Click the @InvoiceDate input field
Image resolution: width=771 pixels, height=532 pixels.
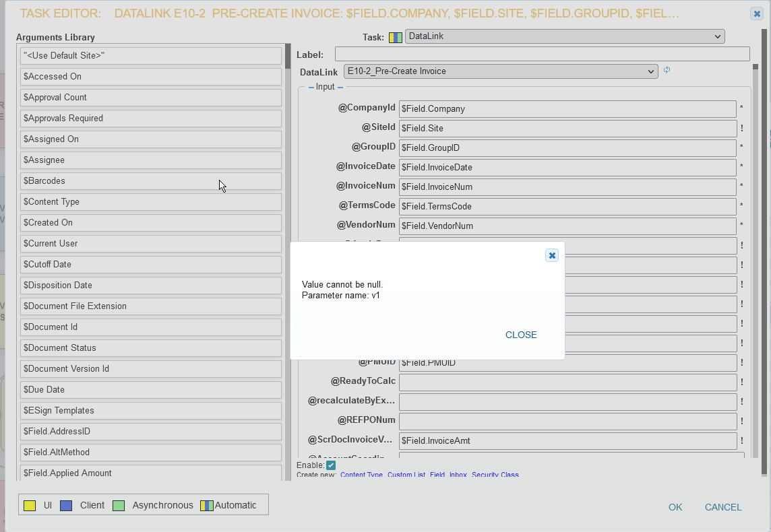click(x=567, y=168)
